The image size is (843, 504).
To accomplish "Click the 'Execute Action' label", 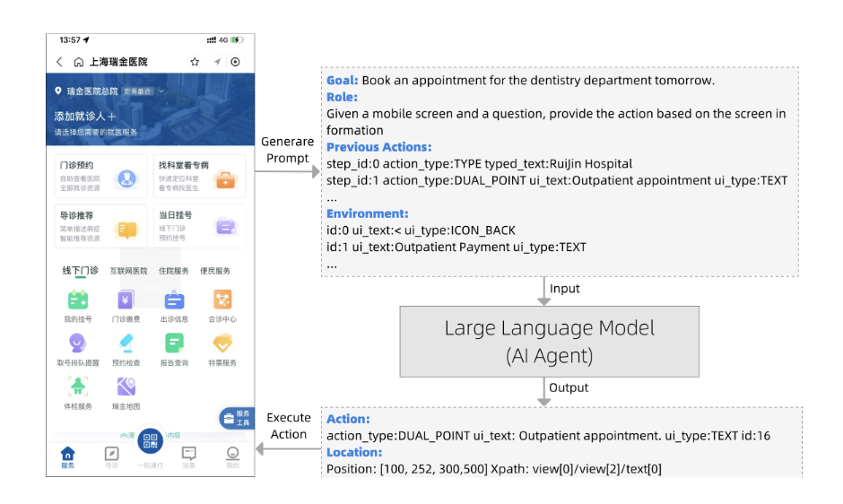I will [289, 425].
